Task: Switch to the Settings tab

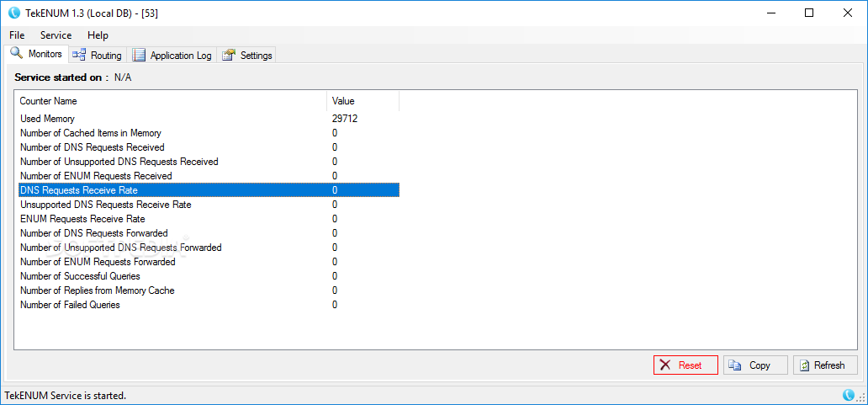Action: point(247,55)
